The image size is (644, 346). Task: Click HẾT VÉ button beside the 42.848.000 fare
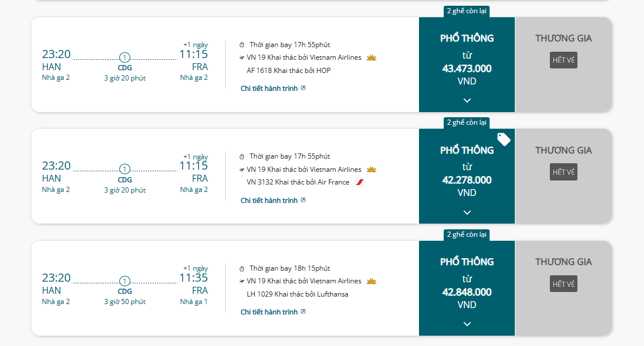click(x=563, y=284)
